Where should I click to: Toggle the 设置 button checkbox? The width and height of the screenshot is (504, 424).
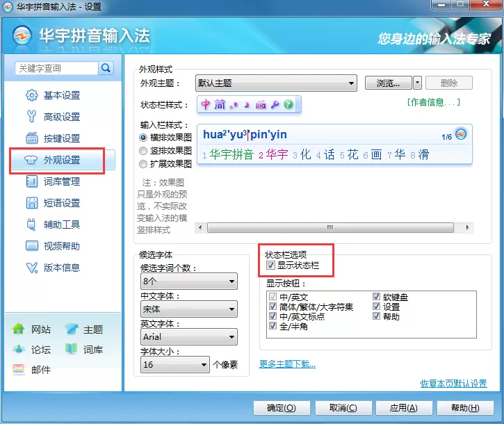click(376, 307)
